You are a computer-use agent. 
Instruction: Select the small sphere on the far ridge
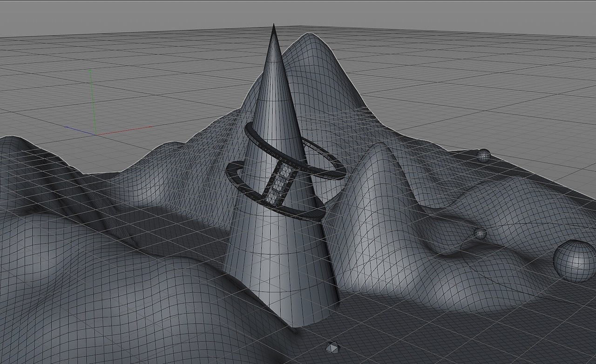[x=483, y=155]
